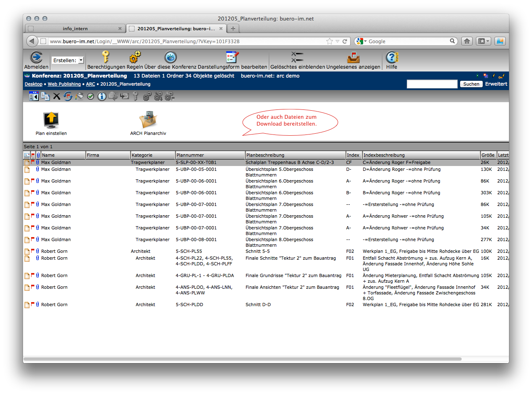Open Berechtigungen via the key icon

click(x=105, y=57)
